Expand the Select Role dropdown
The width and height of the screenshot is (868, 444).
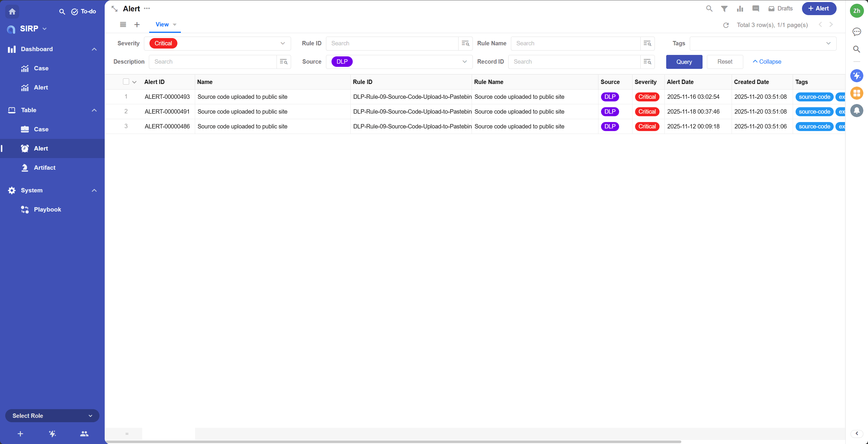pos(52,416)
